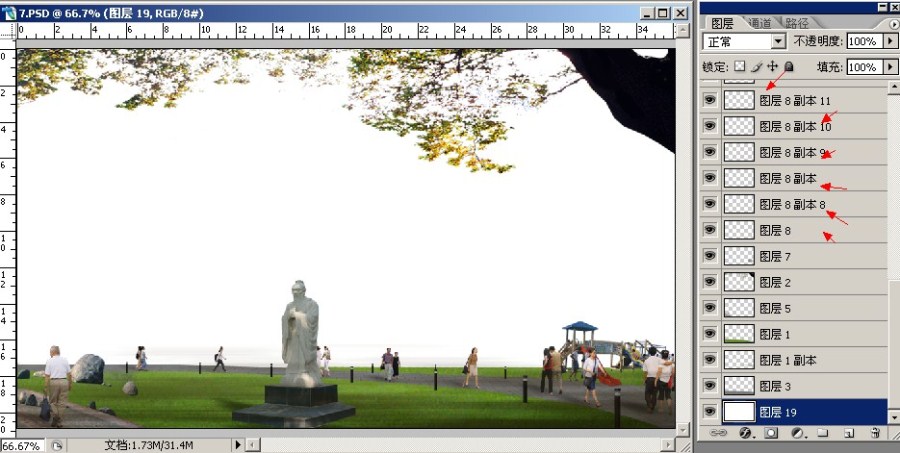Viewport: 900px width, 453px height.
Task: Open the layer style fx menu
Action: (x=746, y=433)
